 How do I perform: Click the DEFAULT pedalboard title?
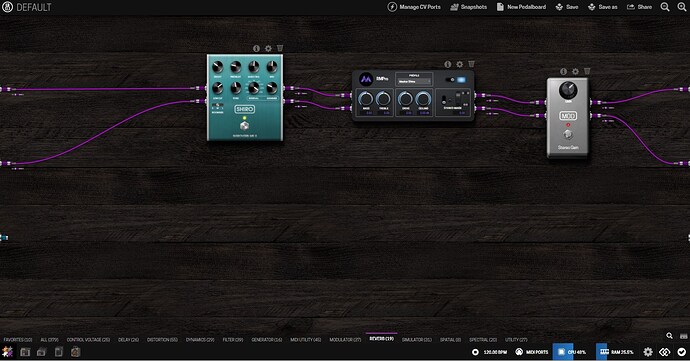pos(34,7)
